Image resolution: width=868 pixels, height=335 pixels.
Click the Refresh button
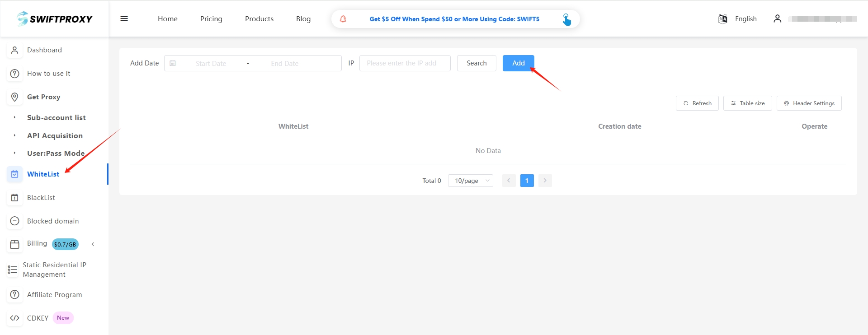(x=697, y=103)
